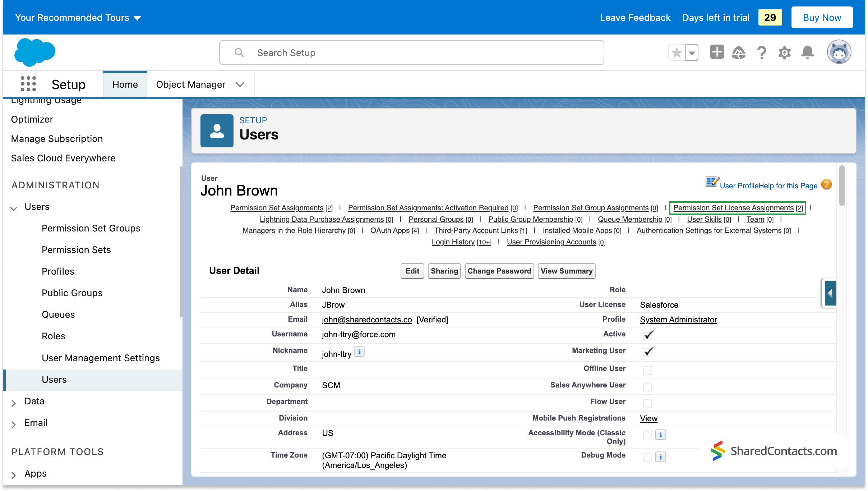Open User Management Settings in sidebar
Screen dimensions: 868x491
pyautogui.click(x=101, y=358)
